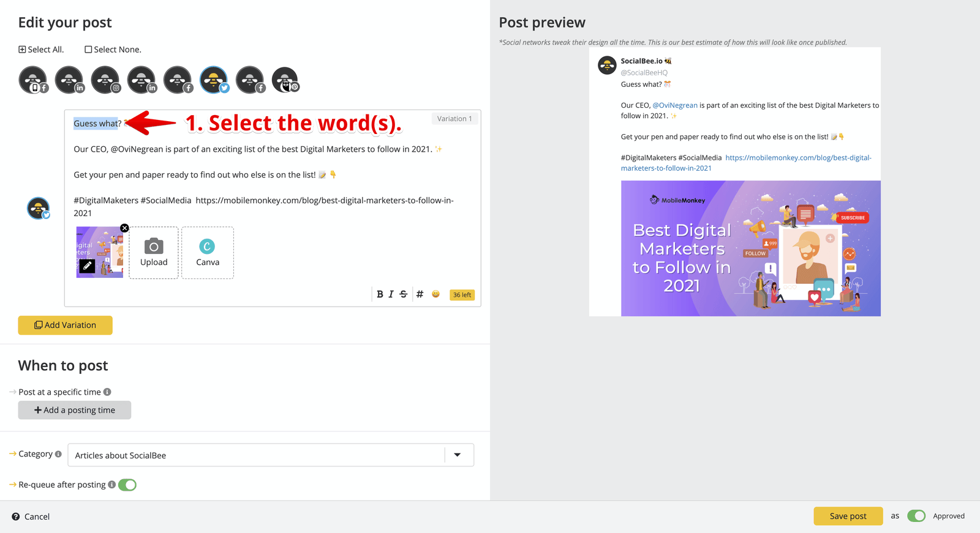Open the Category dropdown

pos(457,455)
